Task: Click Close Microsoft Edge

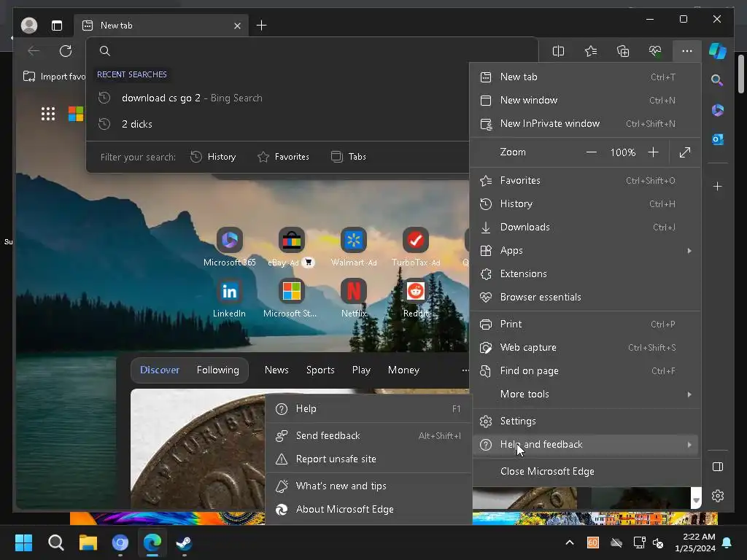Action: (x=586, y=472)
